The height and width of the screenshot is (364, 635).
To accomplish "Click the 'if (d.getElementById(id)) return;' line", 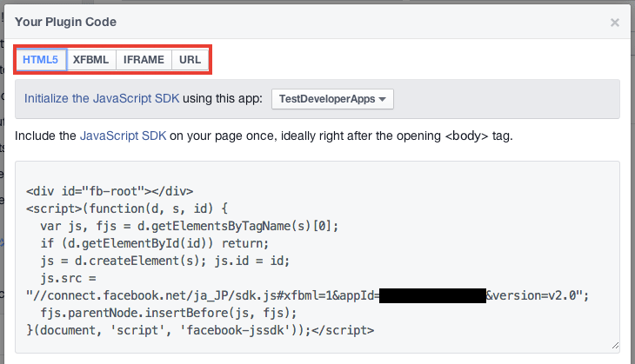I will point(154,243).
